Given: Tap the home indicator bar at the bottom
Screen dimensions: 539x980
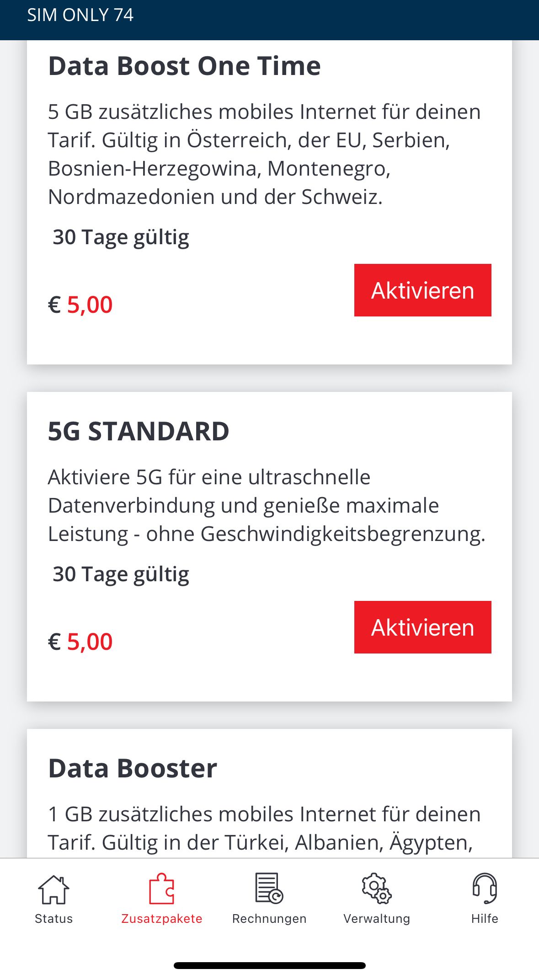Looking at the screenshot, I should click(269, 965).
